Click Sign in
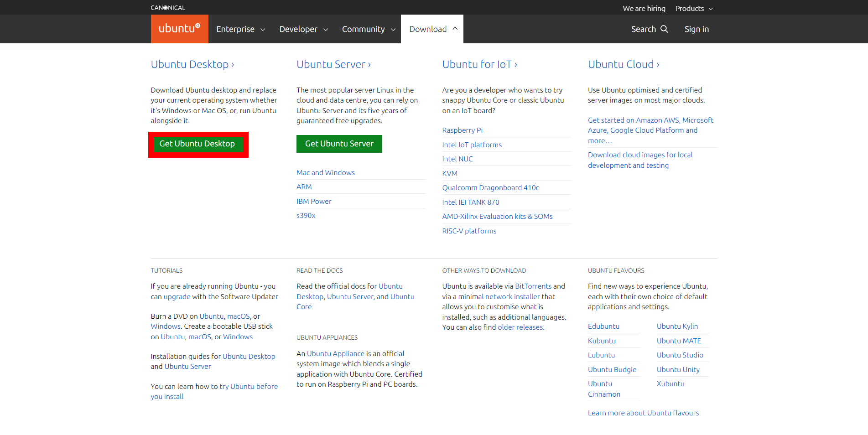 [696, 29]
